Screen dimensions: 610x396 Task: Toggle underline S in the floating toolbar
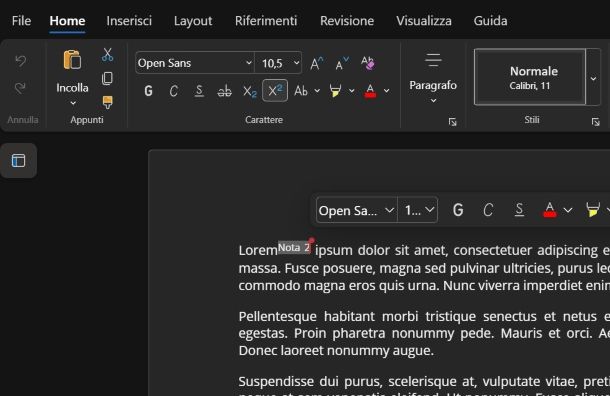coord(519,210)
